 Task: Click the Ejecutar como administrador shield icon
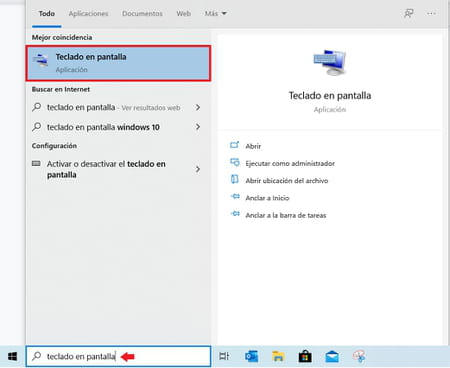(235, 163)
